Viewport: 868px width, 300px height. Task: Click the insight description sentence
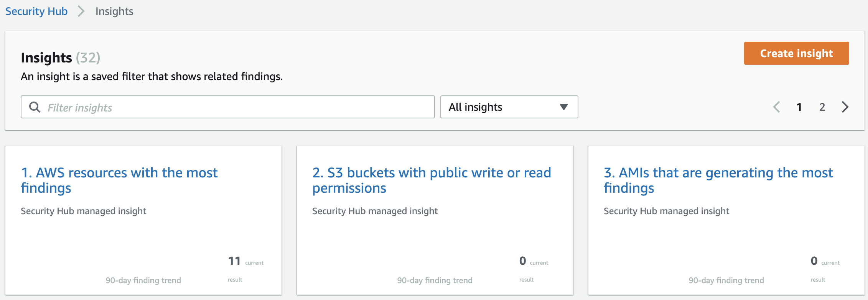pos(152,77)
